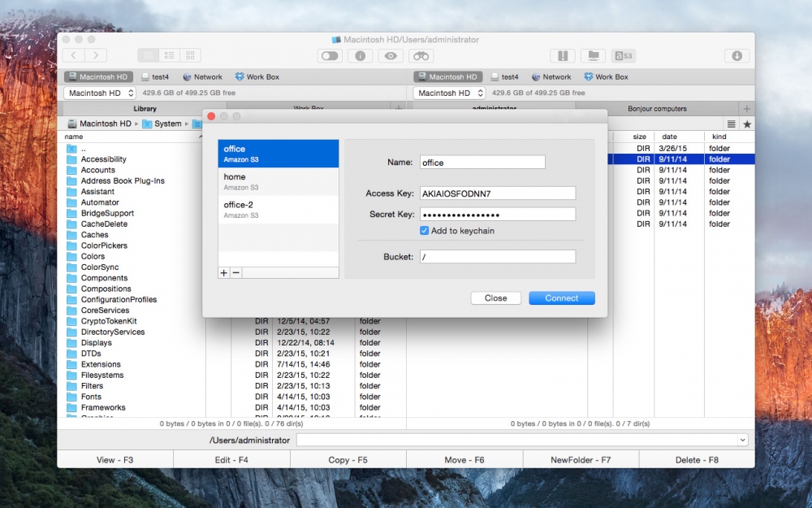Toggle the hidden files switch in toolbar
This screenshot has width=812, height=508.
coord(330,55)
